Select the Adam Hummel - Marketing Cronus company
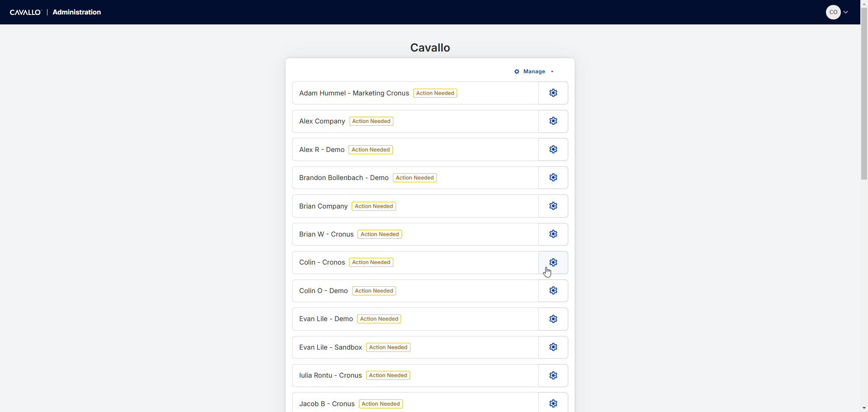 click(415, 93)
